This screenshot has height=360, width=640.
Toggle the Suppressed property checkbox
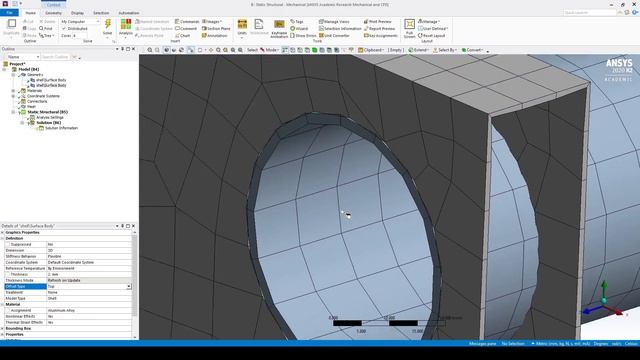coord(7,244)
